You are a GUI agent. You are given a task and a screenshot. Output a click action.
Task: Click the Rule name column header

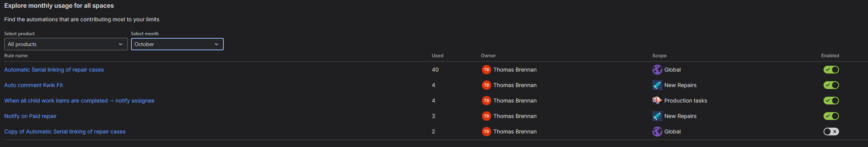pyautogui.click(x=16, y=56)
